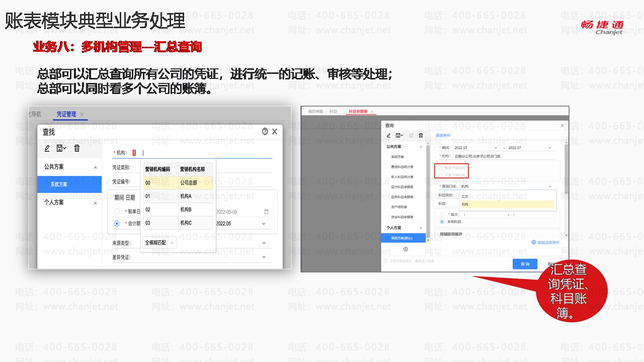Pick the 00 公司总部 row
This screenshot has width=644, height=362.
tap(178, 183)
